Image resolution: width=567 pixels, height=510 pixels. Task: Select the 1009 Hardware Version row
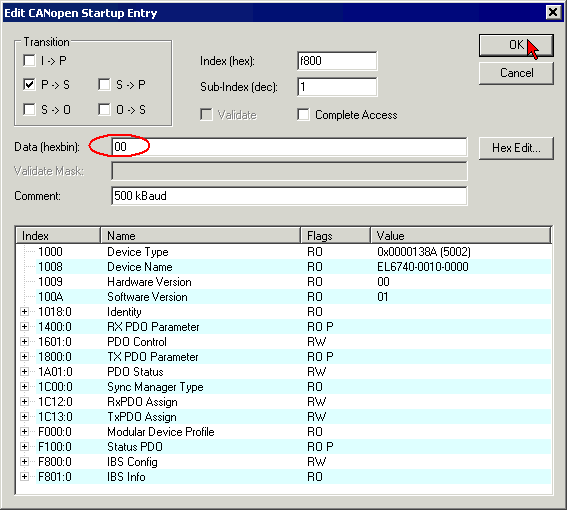284,282
